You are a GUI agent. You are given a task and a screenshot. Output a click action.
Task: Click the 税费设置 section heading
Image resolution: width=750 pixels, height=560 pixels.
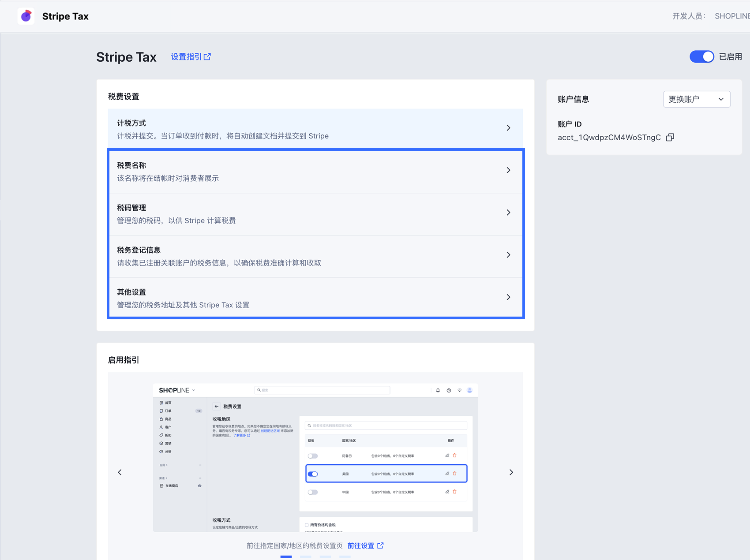click(x=124, y=97)
